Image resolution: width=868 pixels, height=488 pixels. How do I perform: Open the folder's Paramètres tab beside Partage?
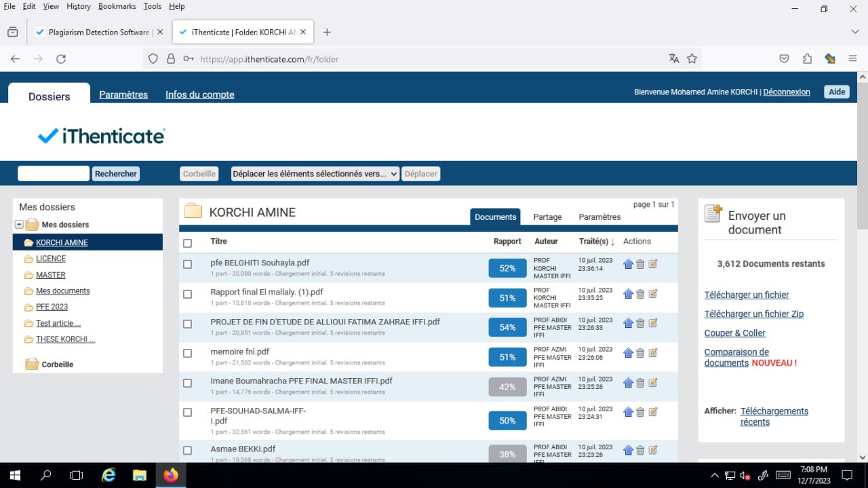(x=599, y=217)
